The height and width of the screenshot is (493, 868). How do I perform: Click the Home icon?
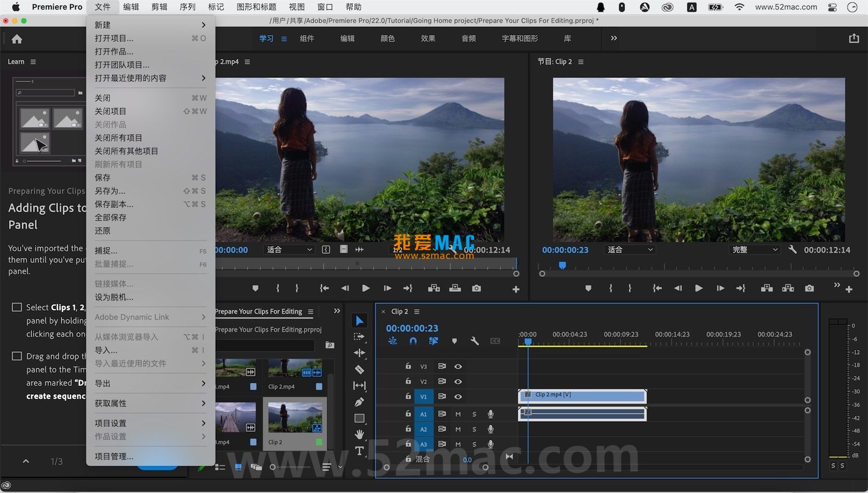(17, 39)
